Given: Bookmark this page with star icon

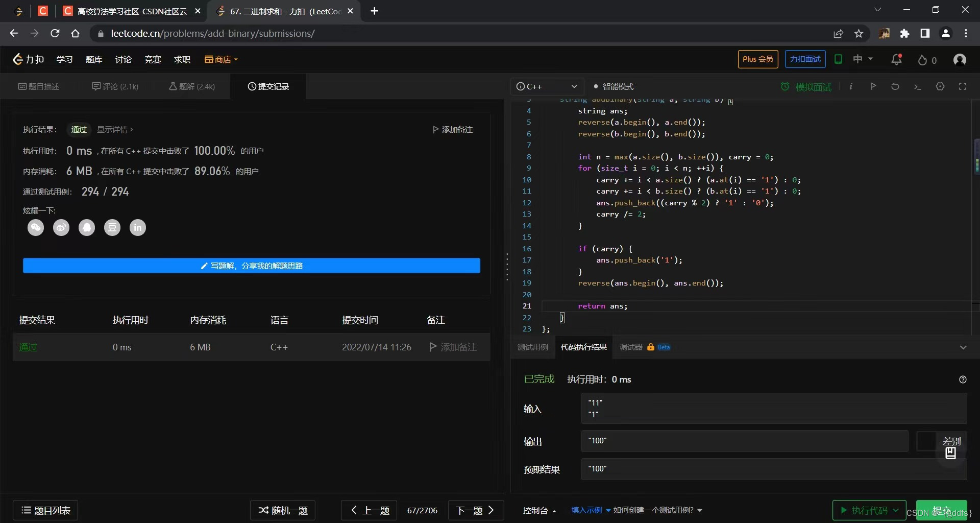Looking at the screenshot, I should (859, 33).
